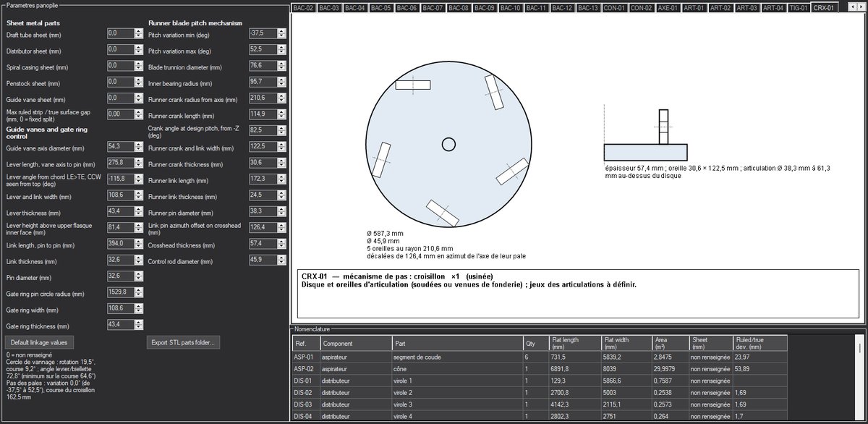Click the CRX-01 tab

pyautogui.click(x=825, y=8)
